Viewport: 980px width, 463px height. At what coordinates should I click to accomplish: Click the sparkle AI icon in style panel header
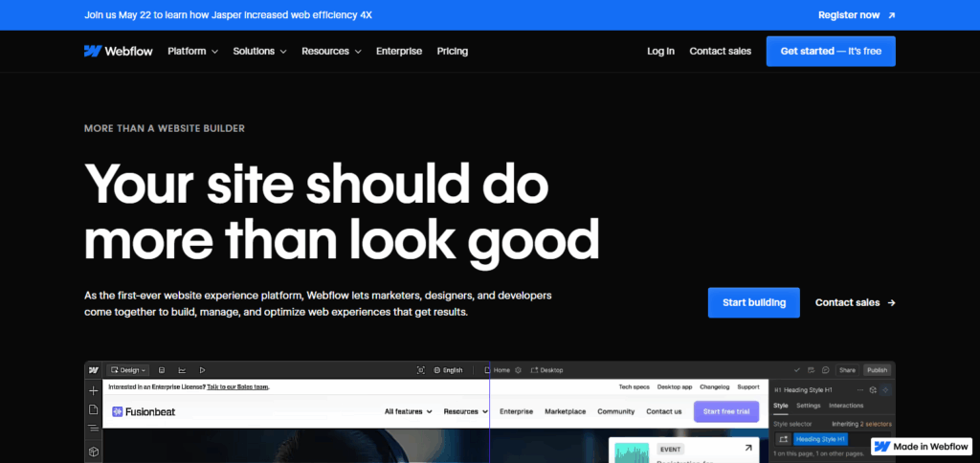pos(885,389)
